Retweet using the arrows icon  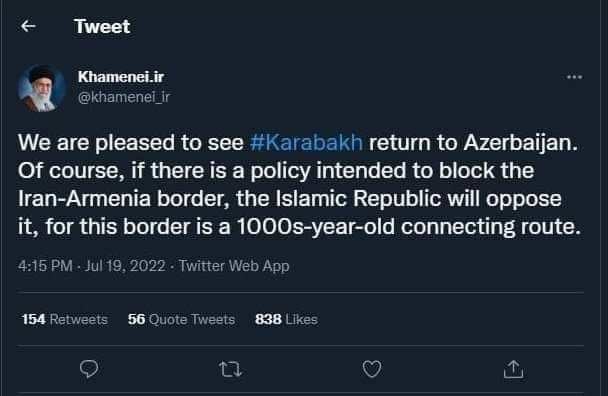(230, 369)
